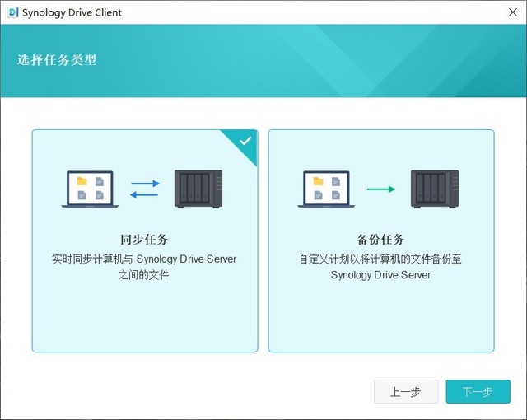Image resolution: width=527 pixels, height=420 pixels.
Task: Click the laptop icon in backup task card
Action: (326, 189)
